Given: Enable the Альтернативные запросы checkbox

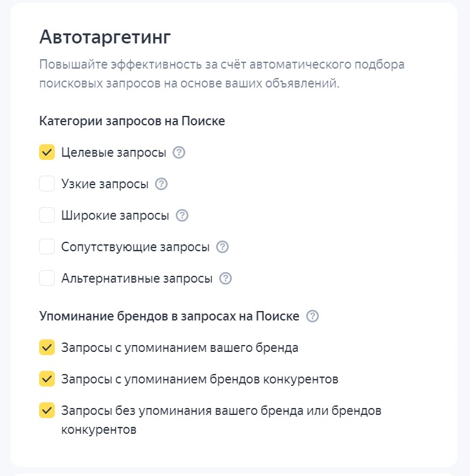Looking at the screenshot, I should coord(47,278).
